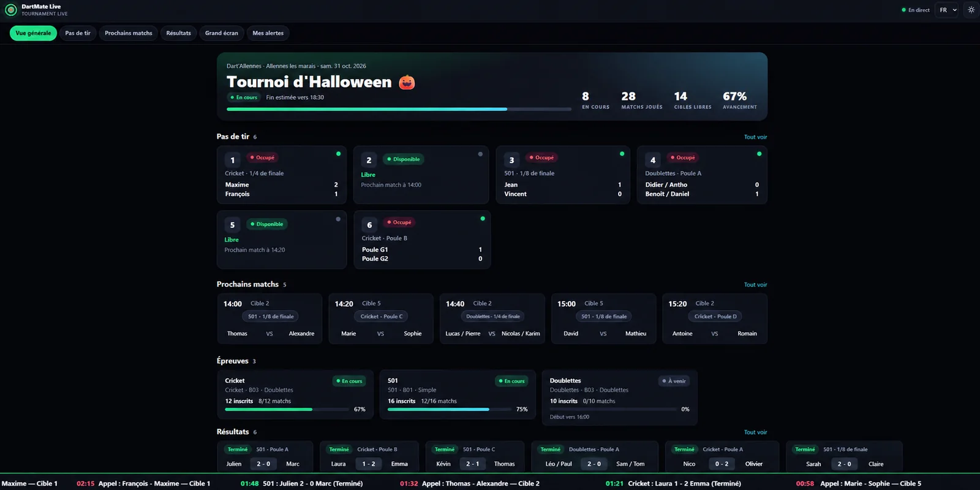
Task: Open the 14:00 Thomas vs Alexandre match card
Action: 269,318
